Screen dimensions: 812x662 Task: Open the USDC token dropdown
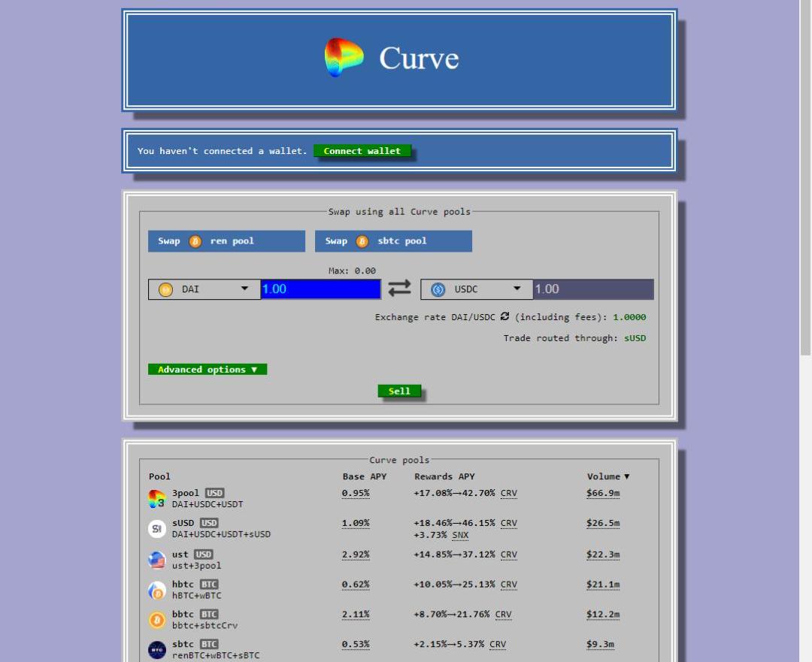[476, 289]
